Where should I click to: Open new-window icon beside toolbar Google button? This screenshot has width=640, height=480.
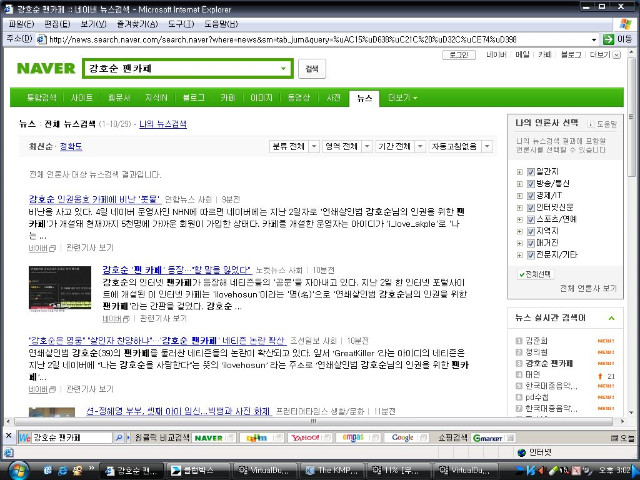[424, 438]
